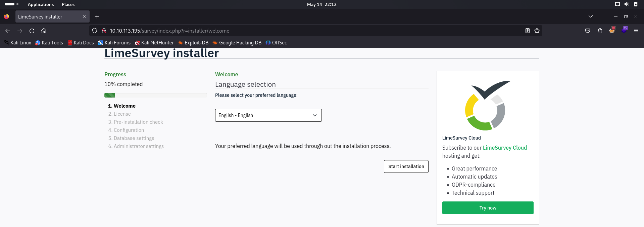Open the Exploit-DB bookmark
644x227 pixels.
[x=193, y=43]
